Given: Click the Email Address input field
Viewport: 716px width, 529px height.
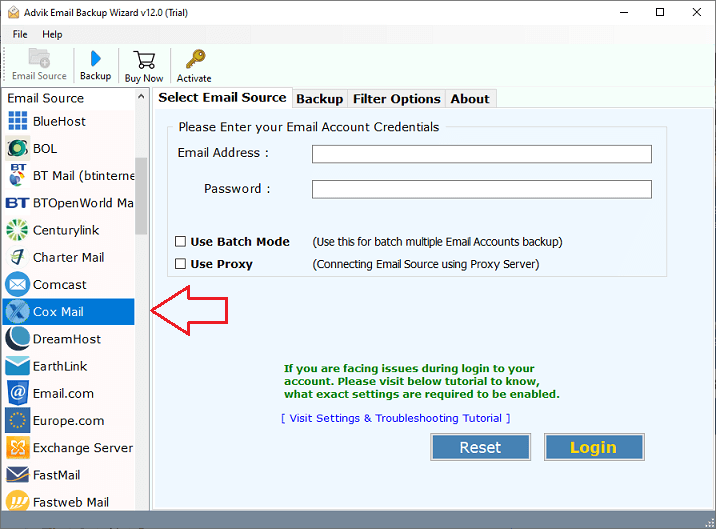Looking at the screenshot, I should tap(482, 154).
